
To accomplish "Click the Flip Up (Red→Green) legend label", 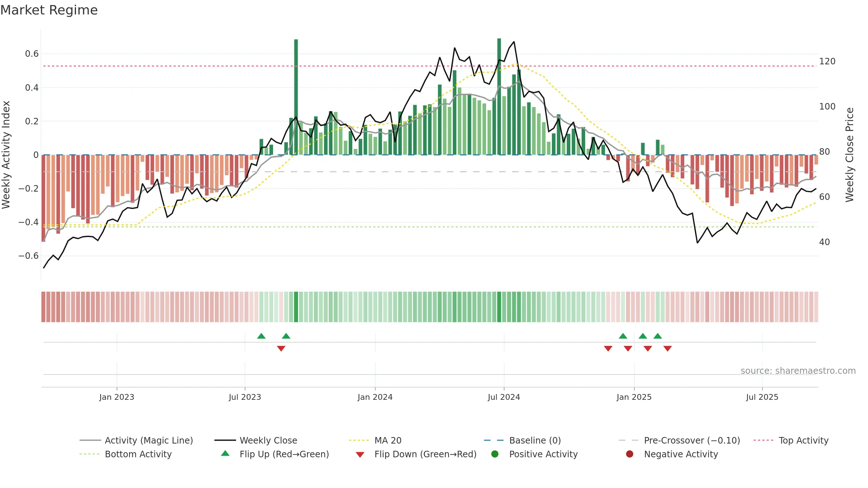I will click(x=284, y=454).
